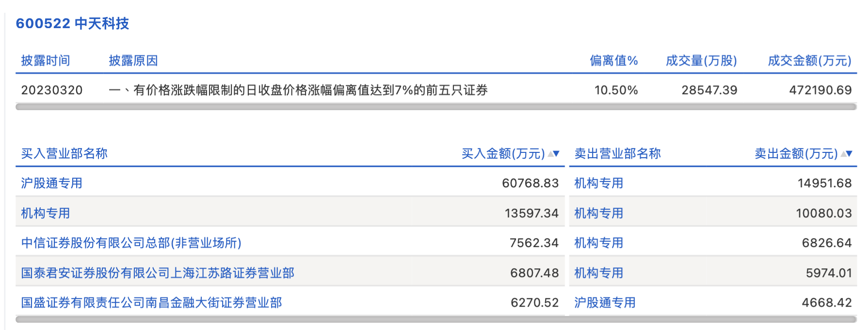Click the scrollbar under the disclosure table

[x=434, y=106]
